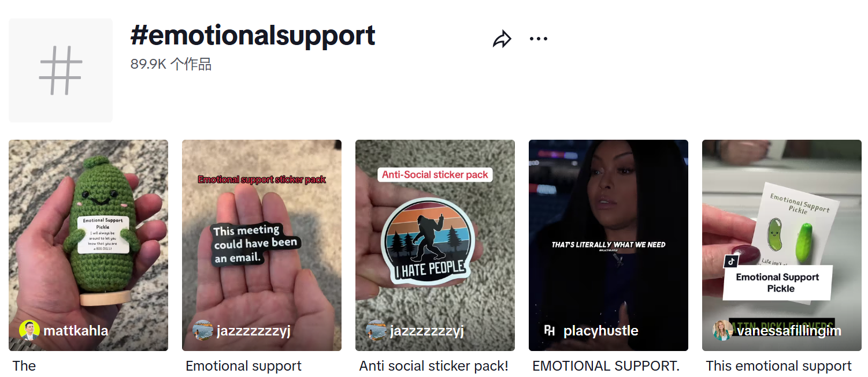Click the placyhustle PH logo avatar

point(550,331)
